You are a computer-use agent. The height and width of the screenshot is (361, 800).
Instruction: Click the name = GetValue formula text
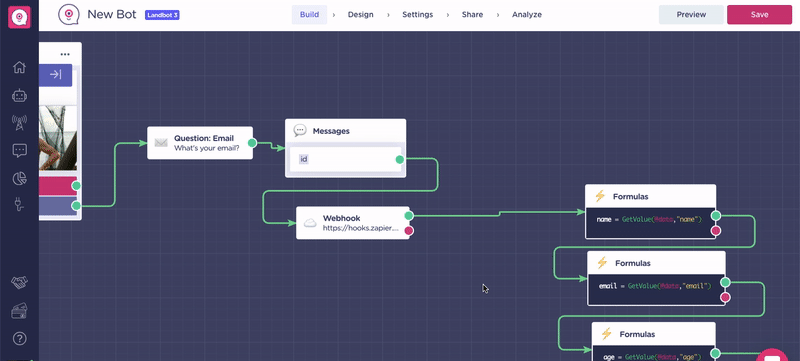click(x=649, y=219)
